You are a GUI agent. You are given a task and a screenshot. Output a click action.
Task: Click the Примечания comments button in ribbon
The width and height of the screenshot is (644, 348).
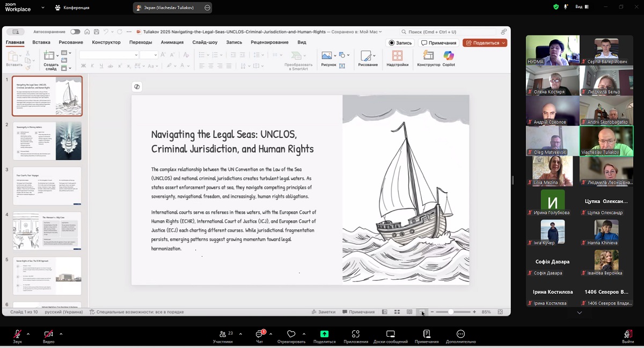pos(438,43)
